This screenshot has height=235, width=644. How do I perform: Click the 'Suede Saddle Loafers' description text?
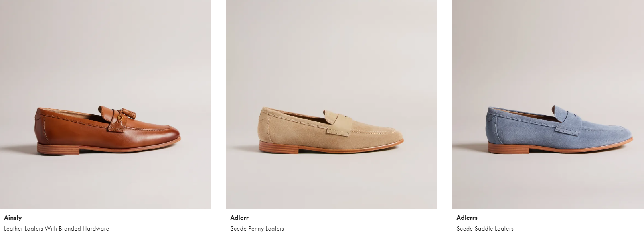[x=485, y=229]
